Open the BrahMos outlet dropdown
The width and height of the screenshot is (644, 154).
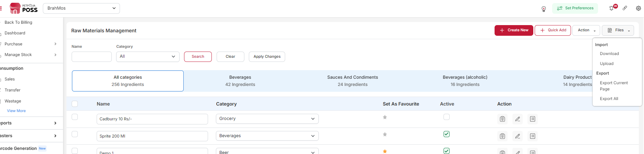[x=81, y=8]
